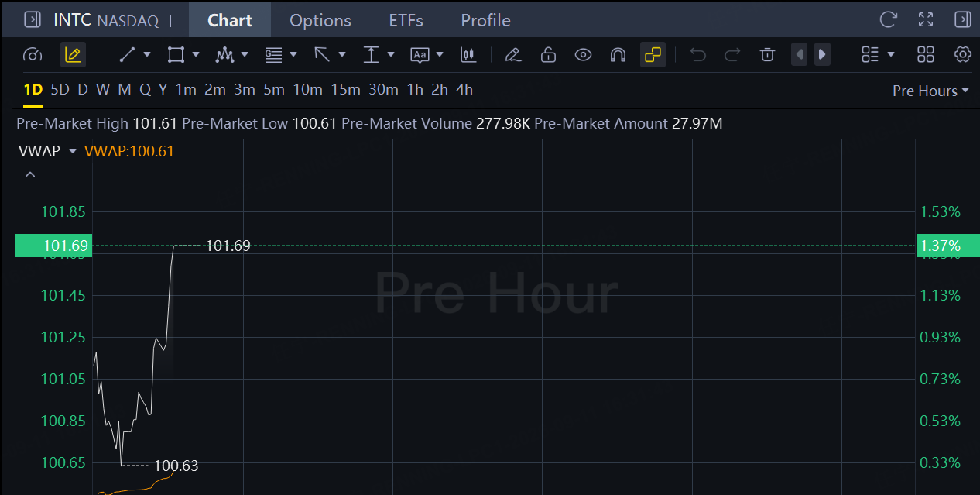Image resolution: width=980 pixels, height=495 pixels.
Task: Collapse the indicator panel chevron
Action: [30, 175]
